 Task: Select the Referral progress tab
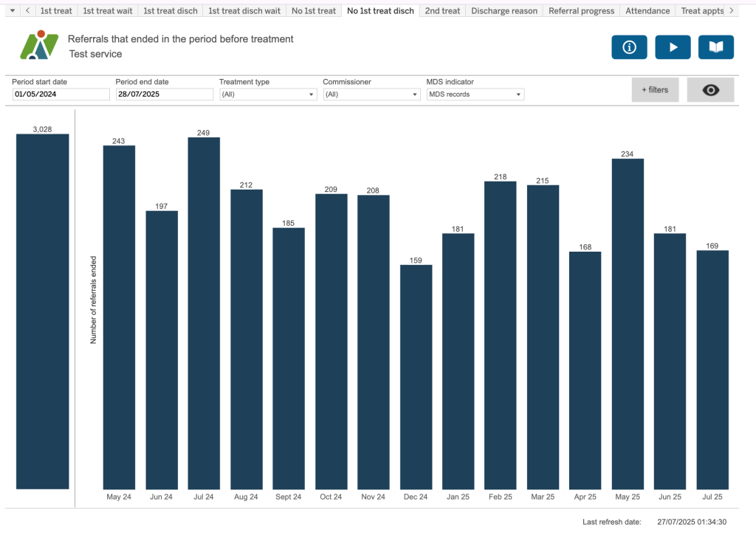click(x=581, y=11)
